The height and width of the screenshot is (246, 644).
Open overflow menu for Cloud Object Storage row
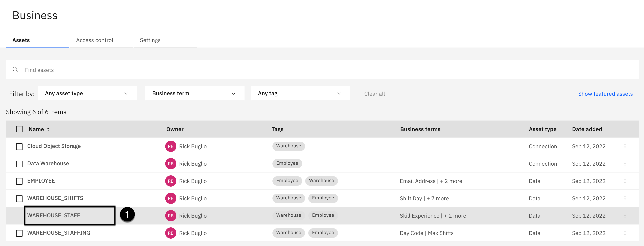click(625, 146)
